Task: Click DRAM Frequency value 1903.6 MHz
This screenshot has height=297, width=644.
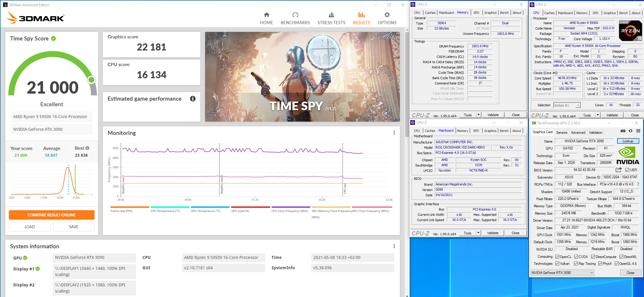Action: coord(480,46)
